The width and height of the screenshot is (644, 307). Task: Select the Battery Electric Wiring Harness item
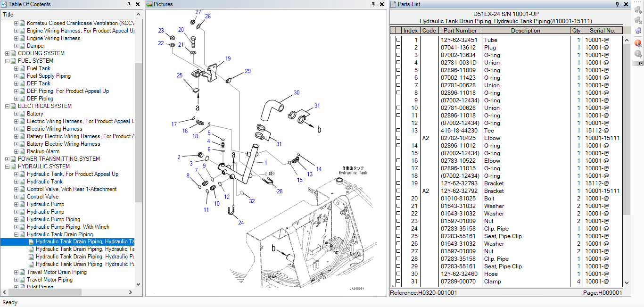click(x=64, y=144)
